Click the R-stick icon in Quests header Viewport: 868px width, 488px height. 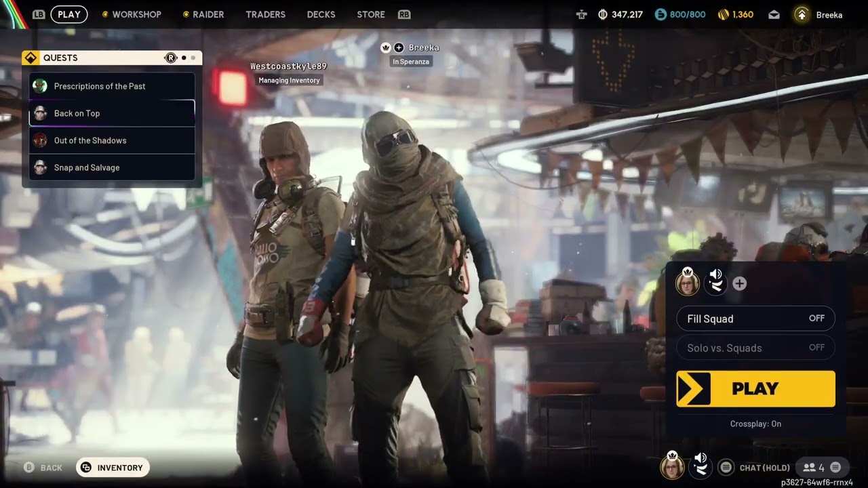(x=171, y=58)
